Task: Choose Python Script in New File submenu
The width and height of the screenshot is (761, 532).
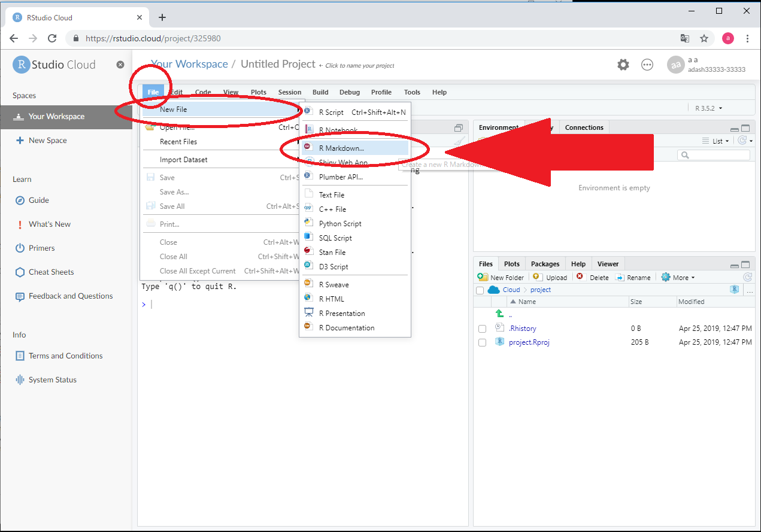Action: (x=340, y=224)
